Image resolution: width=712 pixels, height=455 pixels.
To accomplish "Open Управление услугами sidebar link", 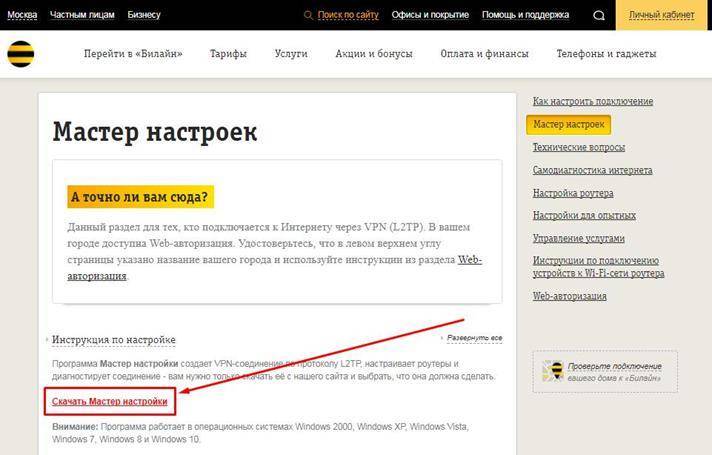I will click(579, 238).
